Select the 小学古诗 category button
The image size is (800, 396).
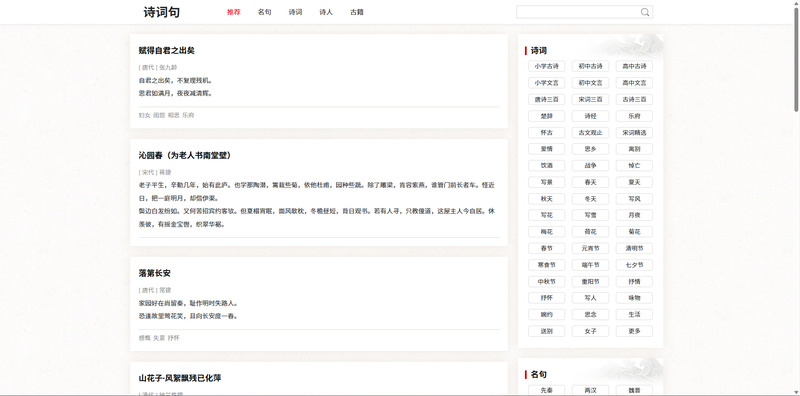point(546,66)
